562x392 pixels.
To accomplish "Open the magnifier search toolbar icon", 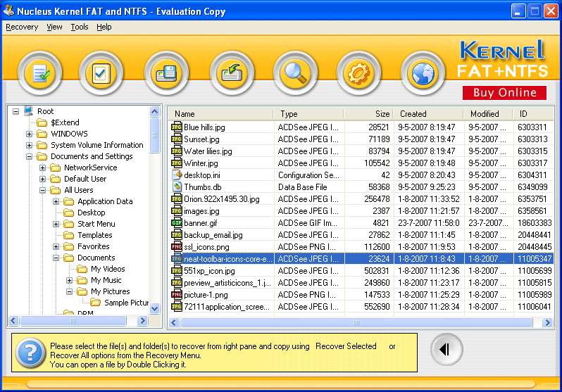I will point(295,73).
